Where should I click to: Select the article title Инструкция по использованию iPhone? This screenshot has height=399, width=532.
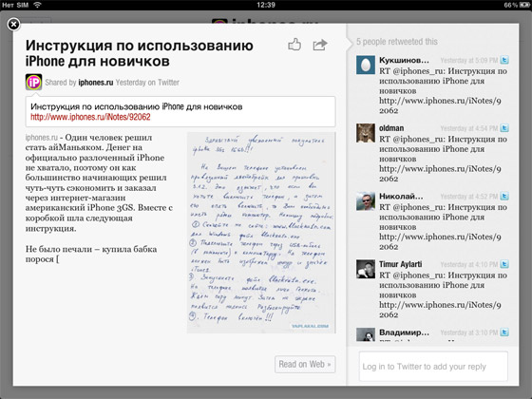click(139, 53)
